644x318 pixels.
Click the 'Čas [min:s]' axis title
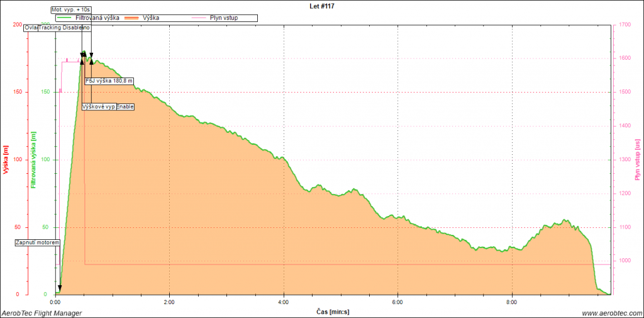tap(333, 311)
